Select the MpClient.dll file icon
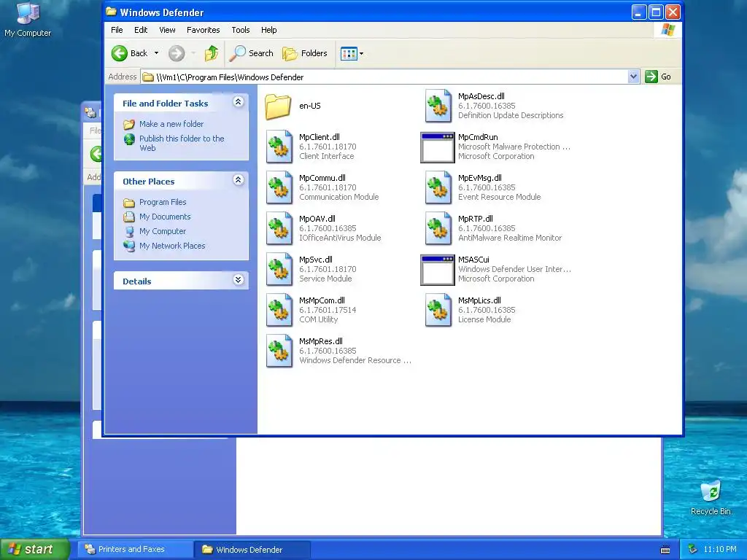 [x=279, y=147]
